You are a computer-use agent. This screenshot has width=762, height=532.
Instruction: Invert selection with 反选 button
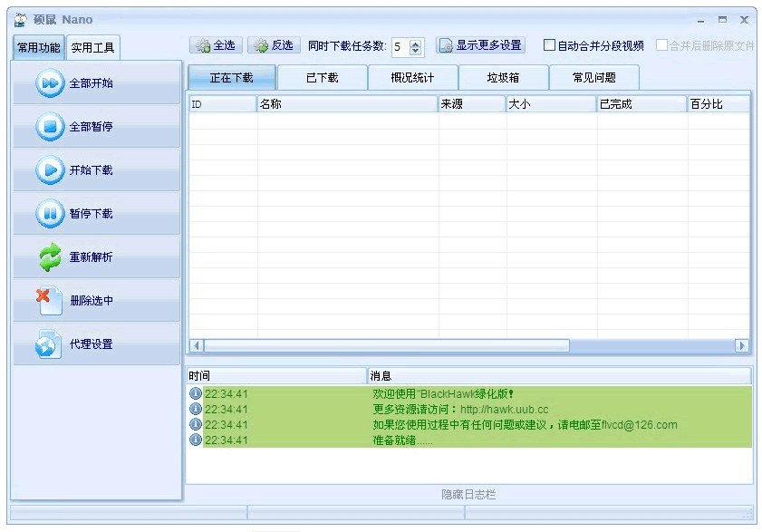click(275, 45)
